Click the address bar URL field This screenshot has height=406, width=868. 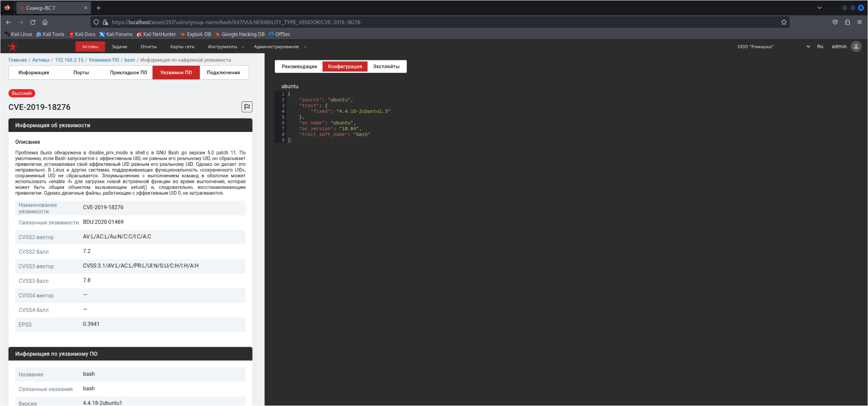(x=441, y=22)
